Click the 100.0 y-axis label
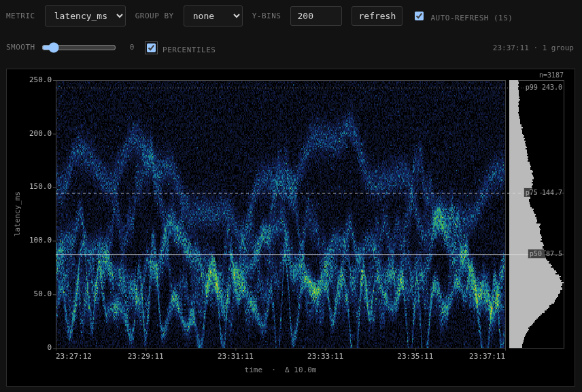The height and width of the screenshot is (392, 582). [41, 240]
